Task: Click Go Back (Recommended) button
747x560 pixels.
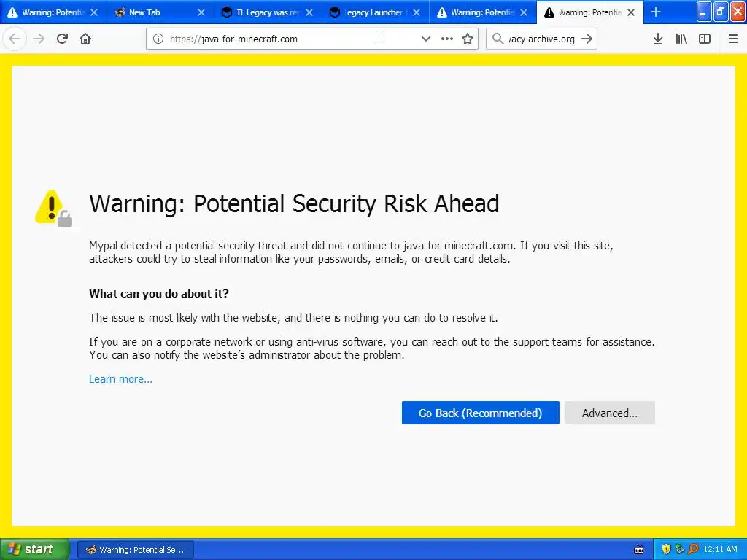Action: pos(480,413)
